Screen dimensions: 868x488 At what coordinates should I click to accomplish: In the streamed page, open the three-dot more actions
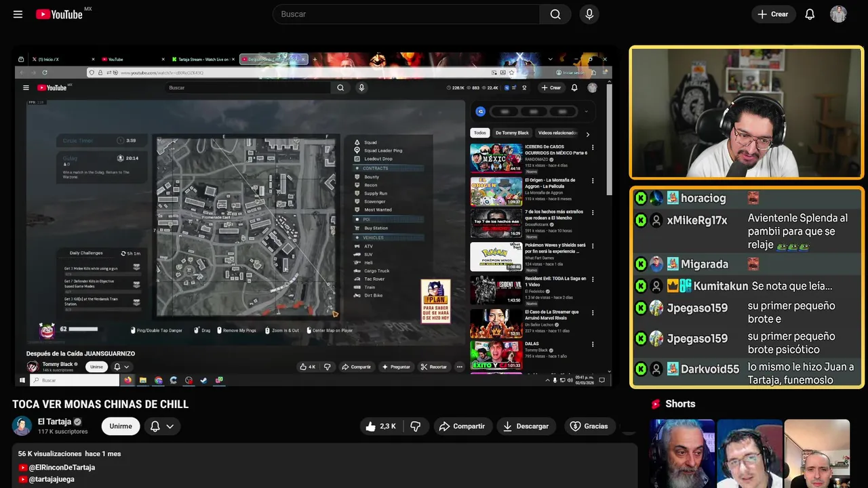pos(459,367)
